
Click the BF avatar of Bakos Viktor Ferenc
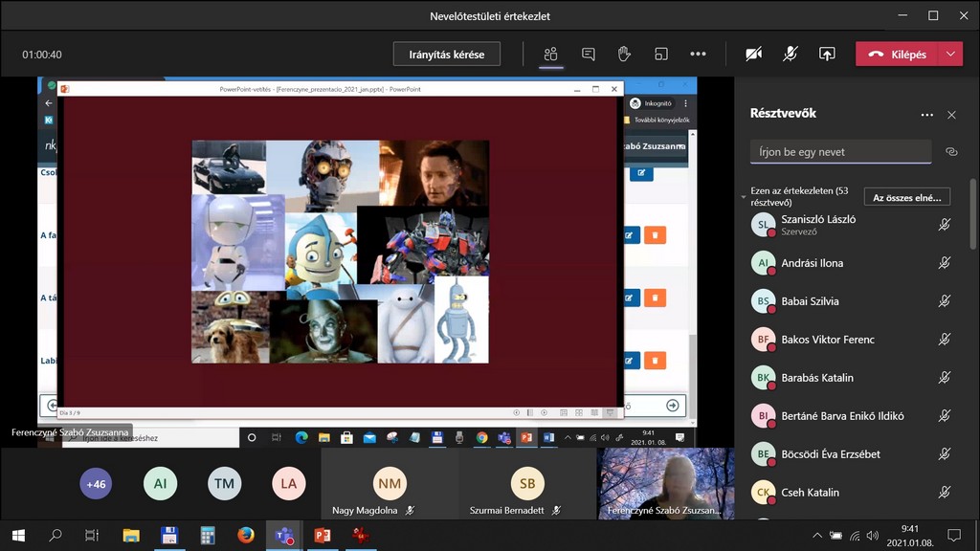coord(763,340)
